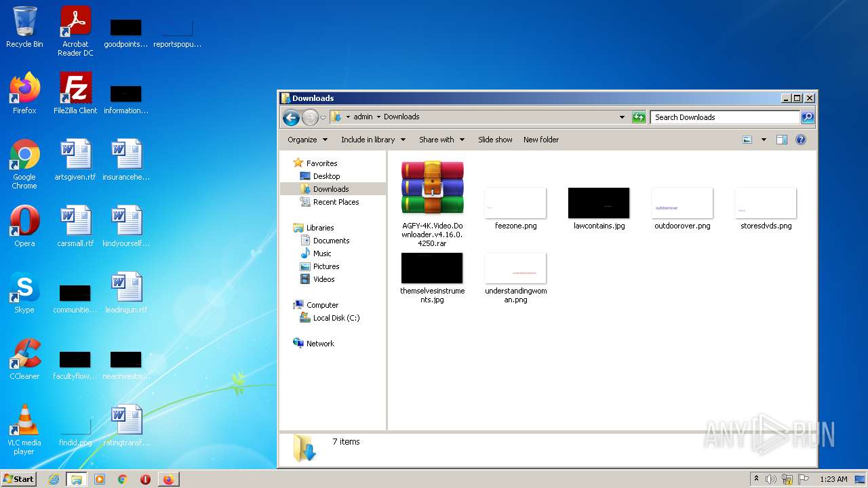Open Local Disk (C:)
Image resolution: width=868 pixels, height=488 pixels.
pyautogui.click(x=336, y=318)
